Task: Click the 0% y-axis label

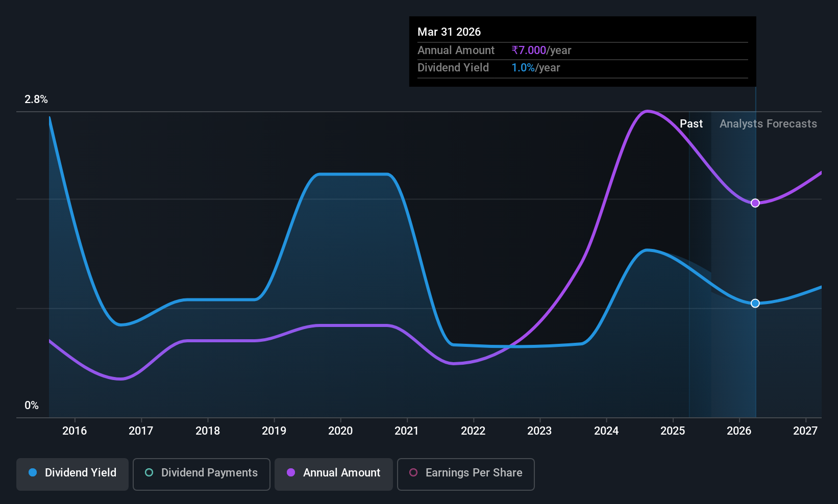Action: (x=32, y=406)
